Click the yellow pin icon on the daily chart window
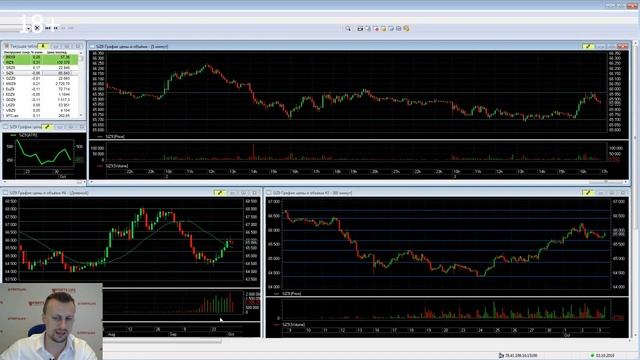The width and height of the screenshot is (640, 360). coord(220,193)
